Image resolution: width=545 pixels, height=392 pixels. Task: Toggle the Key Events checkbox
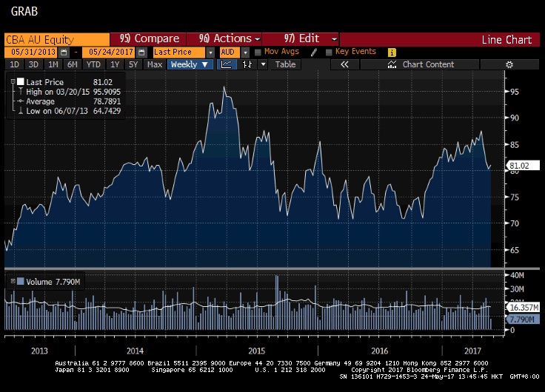coord(328,52)
